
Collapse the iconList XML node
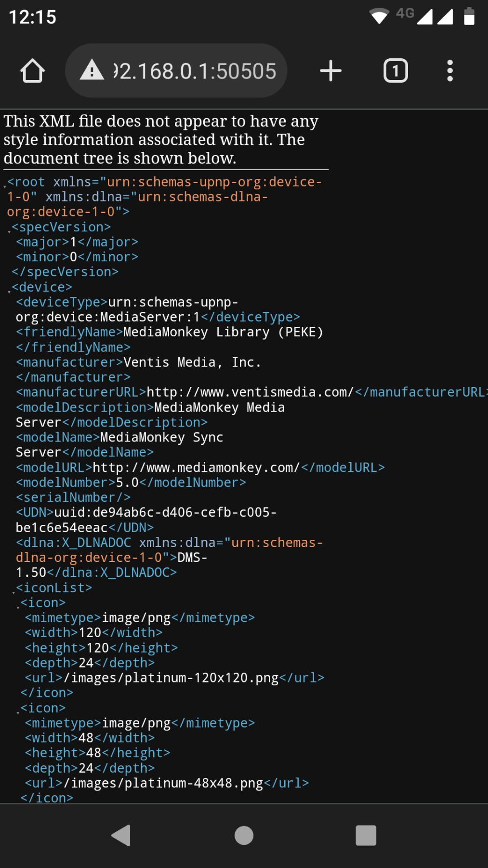click(13, 592)
